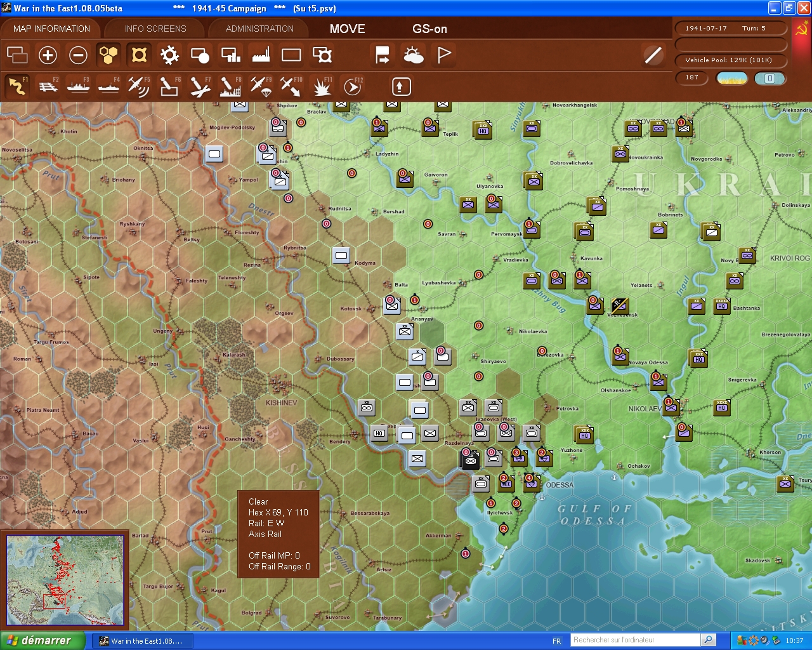812x650 pixels.
Task: Select the F8 bomb-and-city mode
Action: [x=230, y=86]
